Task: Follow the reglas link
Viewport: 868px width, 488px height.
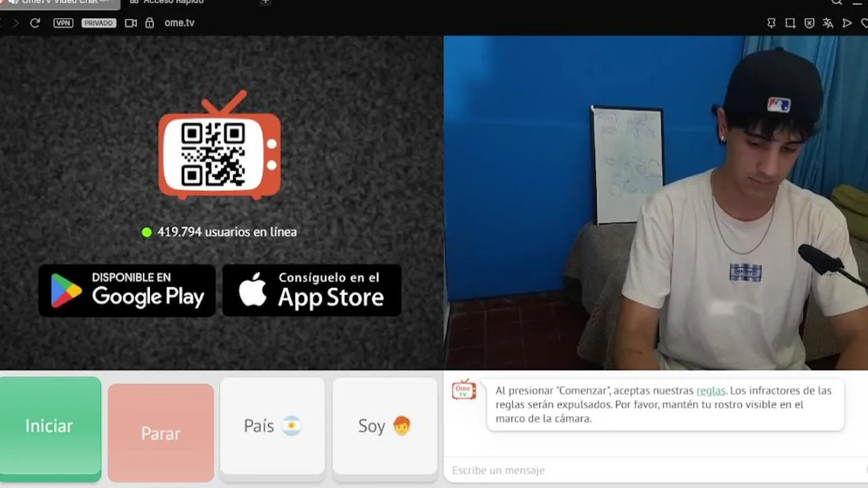Action: point(711,390)
